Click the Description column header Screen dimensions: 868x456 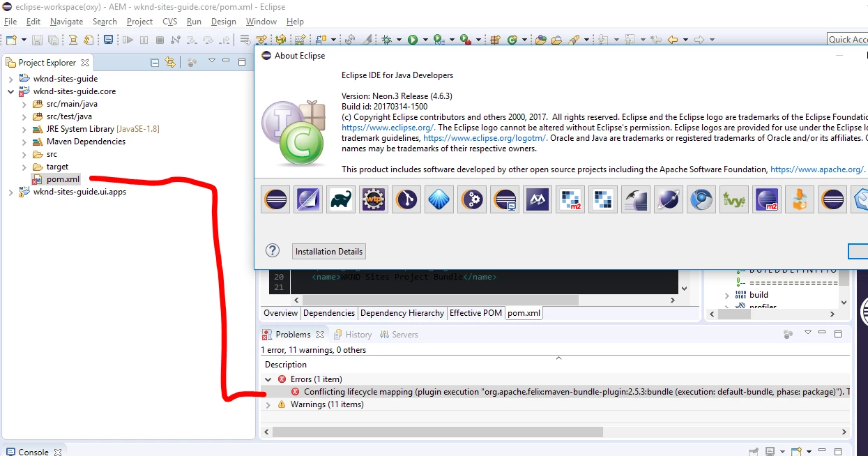pyautogui.click(x=286, y=365)
